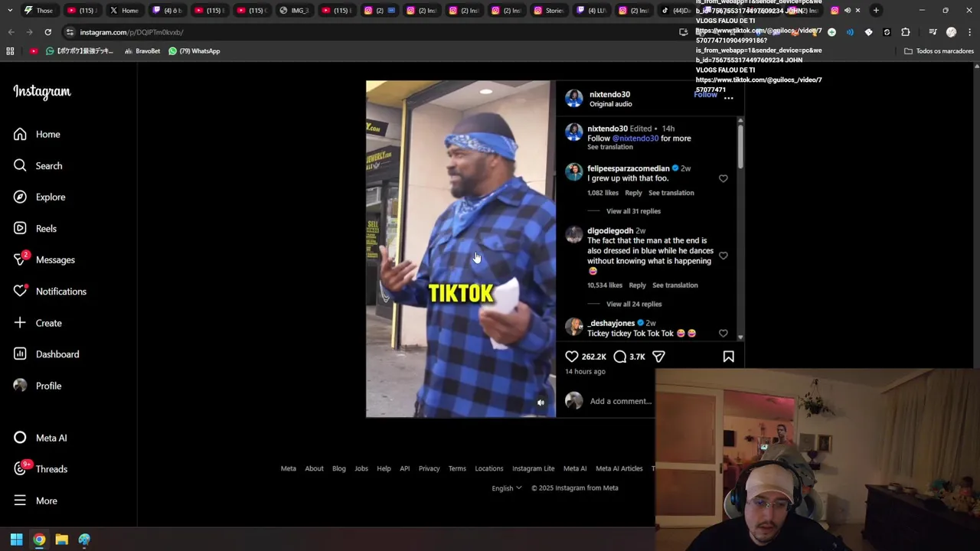Screen dimensions: 980x551
Task: Open Original audio link
Action: 610,104
